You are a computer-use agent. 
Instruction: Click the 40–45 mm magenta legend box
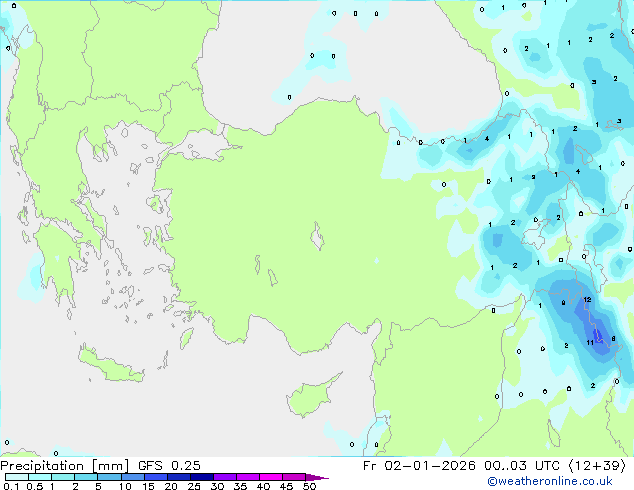coord(271,477)
